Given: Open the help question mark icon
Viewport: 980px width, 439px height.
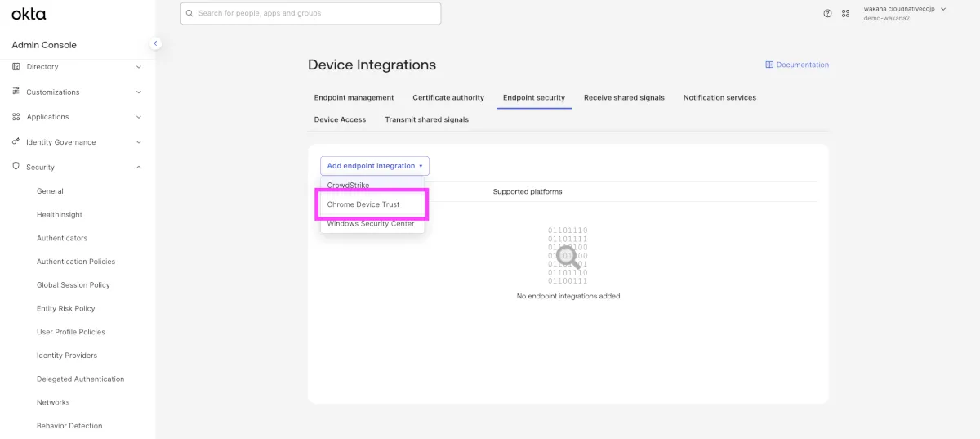Looking at the screenshot, I should coord(827,14).
